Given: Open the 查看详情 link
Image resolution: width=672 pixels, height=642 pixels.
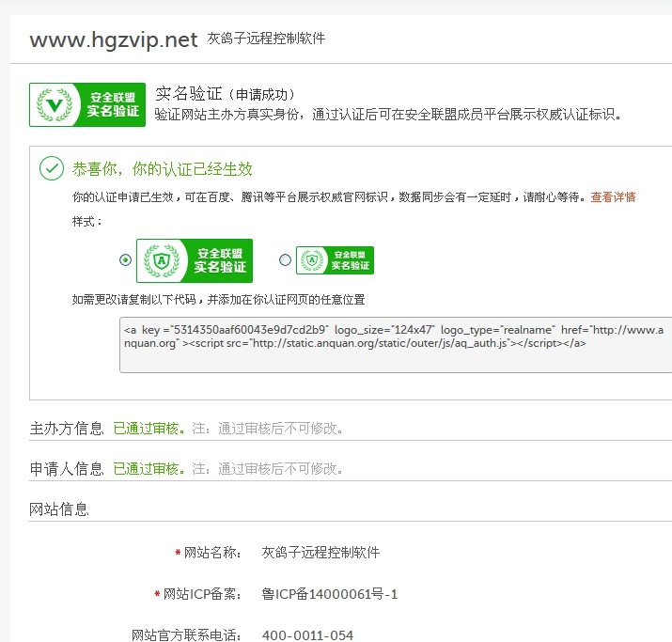Looking at the screenshot, I should [613, 197].
